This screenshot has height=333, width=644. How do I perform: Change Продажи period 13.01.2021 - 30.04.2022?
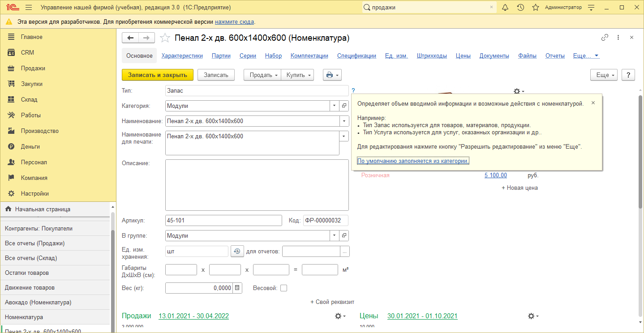point(193,316)
